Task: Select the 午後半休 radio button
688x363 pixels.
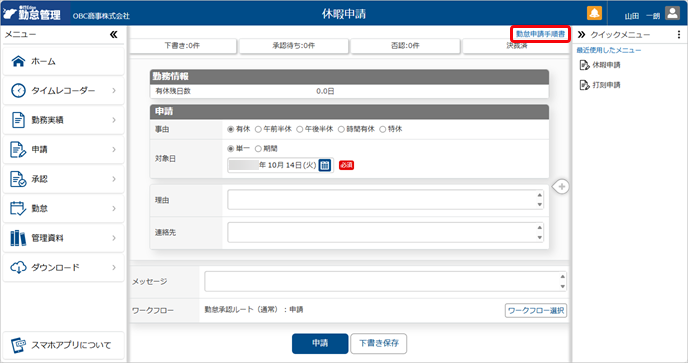Action: click(299, 129)
